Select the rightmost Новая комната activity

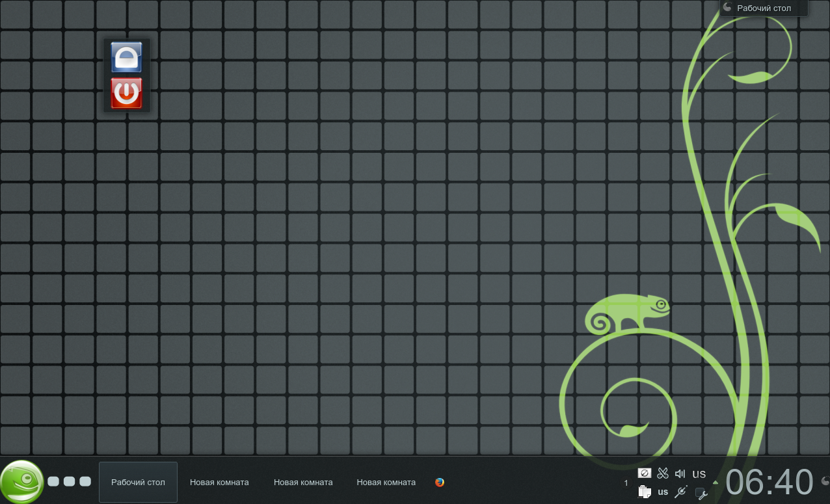click(386, 482)
